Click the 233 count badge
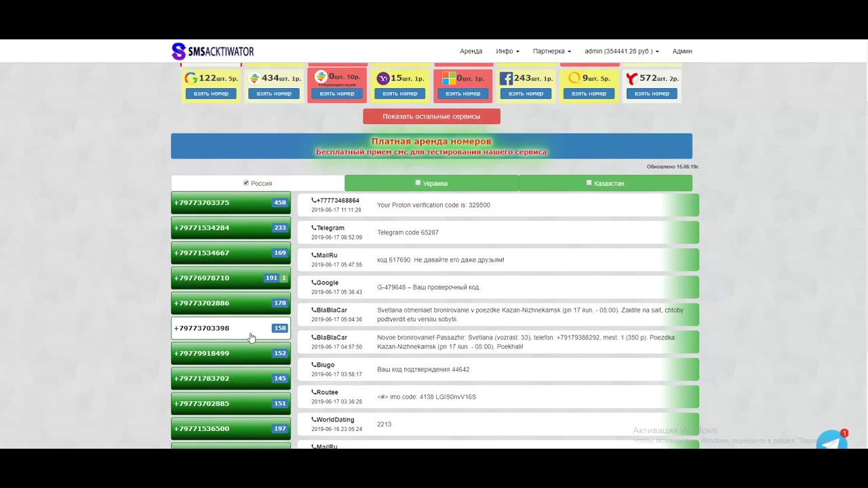868x488 pixels. 279,228
